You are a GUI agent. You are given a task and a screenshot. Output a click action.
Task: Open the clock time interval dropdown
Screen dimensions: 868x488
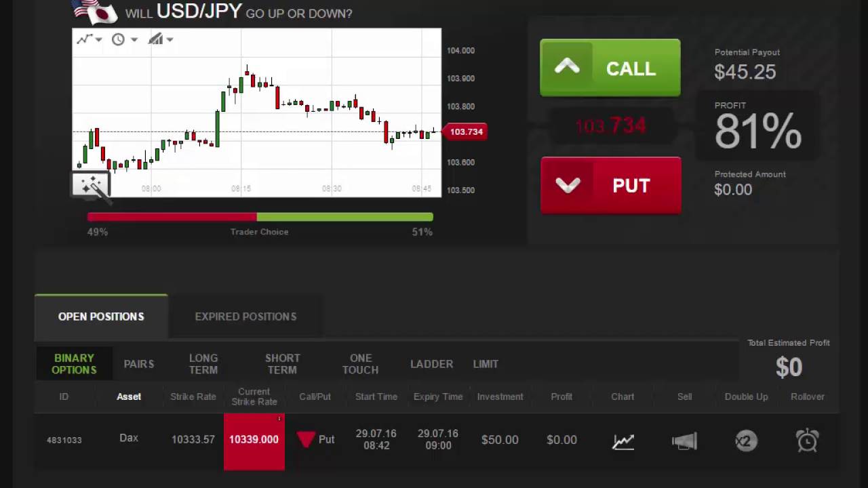click(124, 39)
